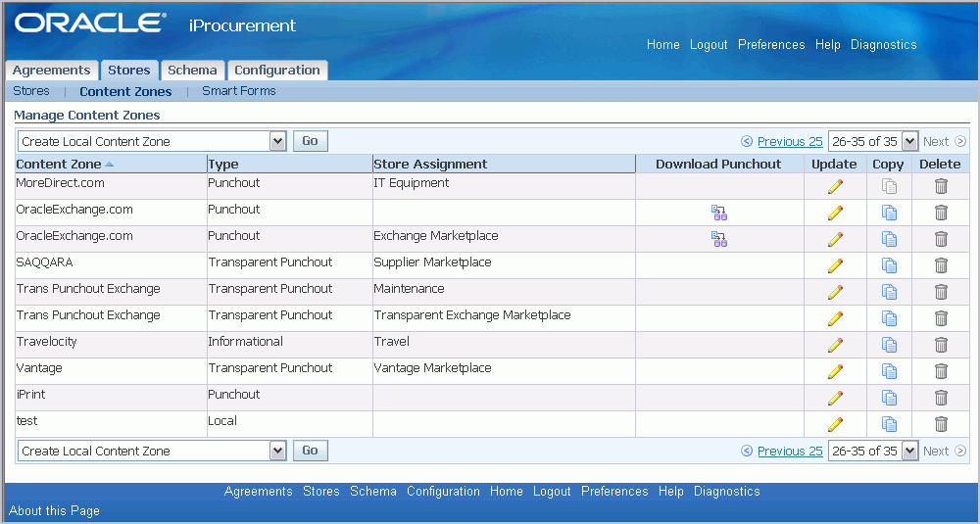Open Preferences from the top header
The height and width of the screenshot is (524, 980).
pos(771,45)
